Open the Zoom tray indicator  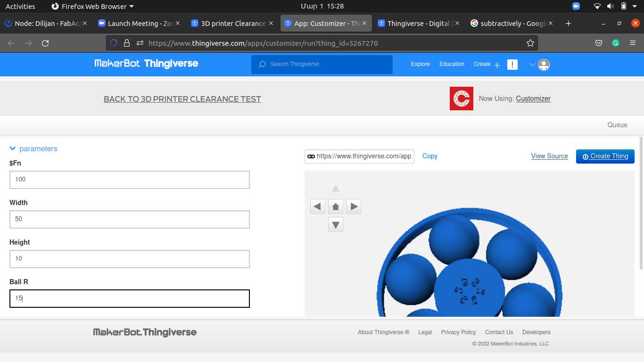(x=576, y=6)
